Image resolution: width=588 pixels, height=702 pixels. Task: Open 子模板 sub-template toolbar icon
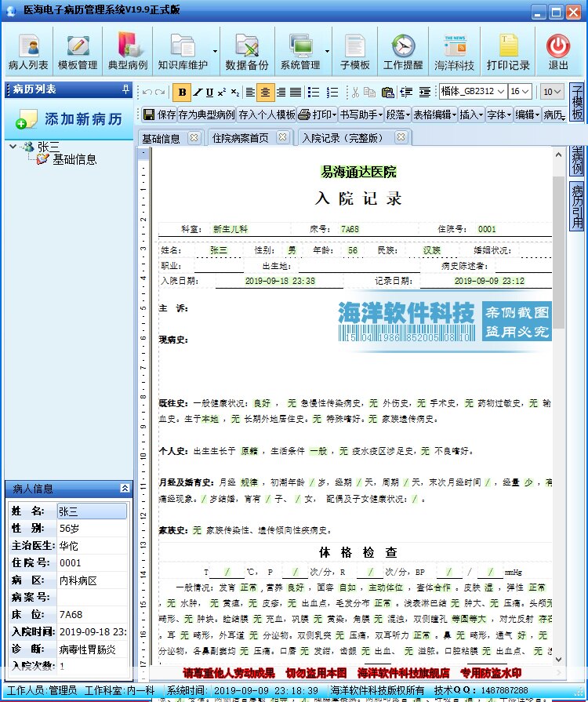pyautogui.click(x=355, y=52)
